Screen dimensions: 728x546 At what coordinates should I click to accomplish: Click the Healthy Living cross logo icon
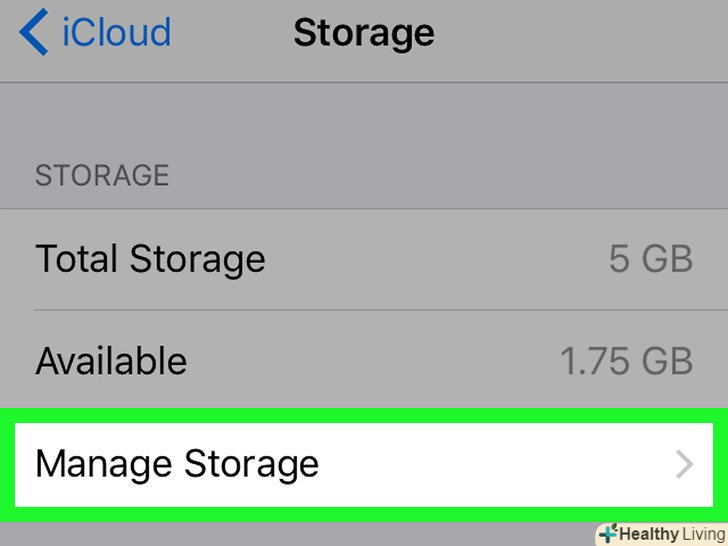pyautogui.click(x=607, y=534)
